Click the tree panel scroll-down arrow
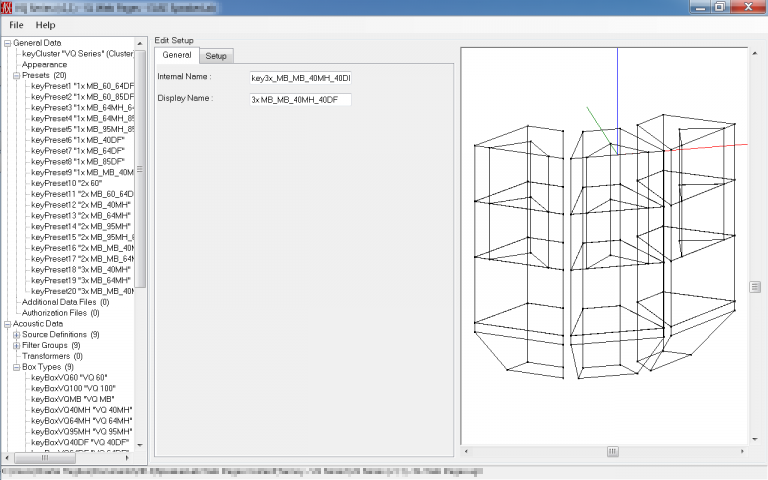 tap(140, 445)
